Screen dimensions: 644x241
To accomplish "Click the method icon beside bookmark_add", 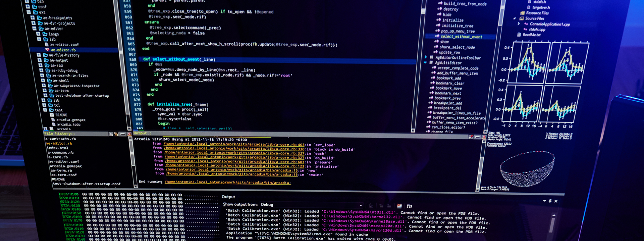I will tap(433, 78).
